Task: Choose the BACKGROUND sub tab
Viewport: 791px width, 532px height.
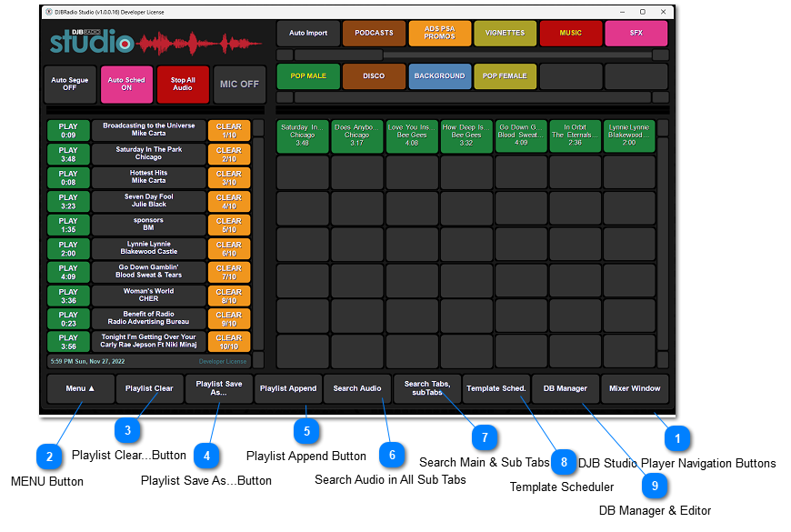Action: 439,76
